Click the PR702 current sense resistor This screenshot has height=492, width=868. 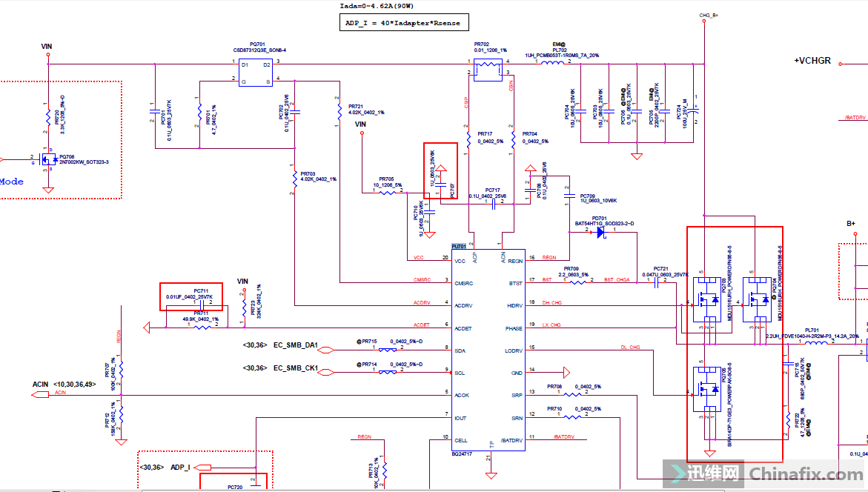(x=486, y=66)
